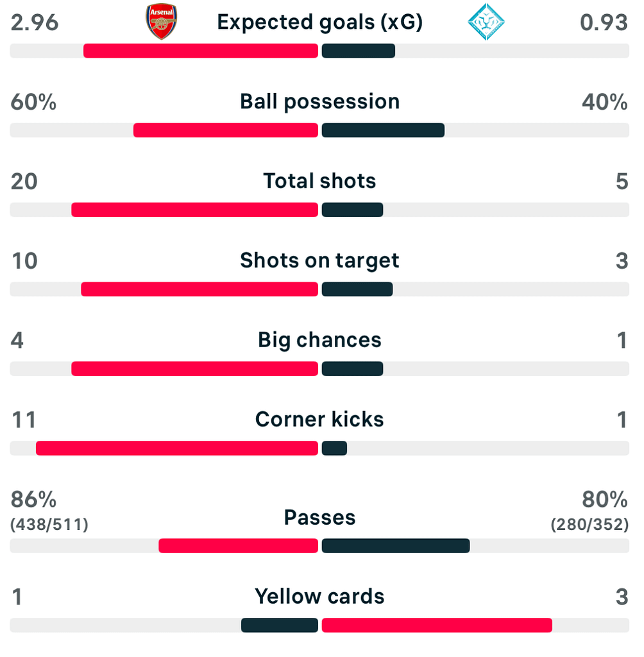Click the Big chances stat title
Screen dimensions: 644x657
click(319, 340)
